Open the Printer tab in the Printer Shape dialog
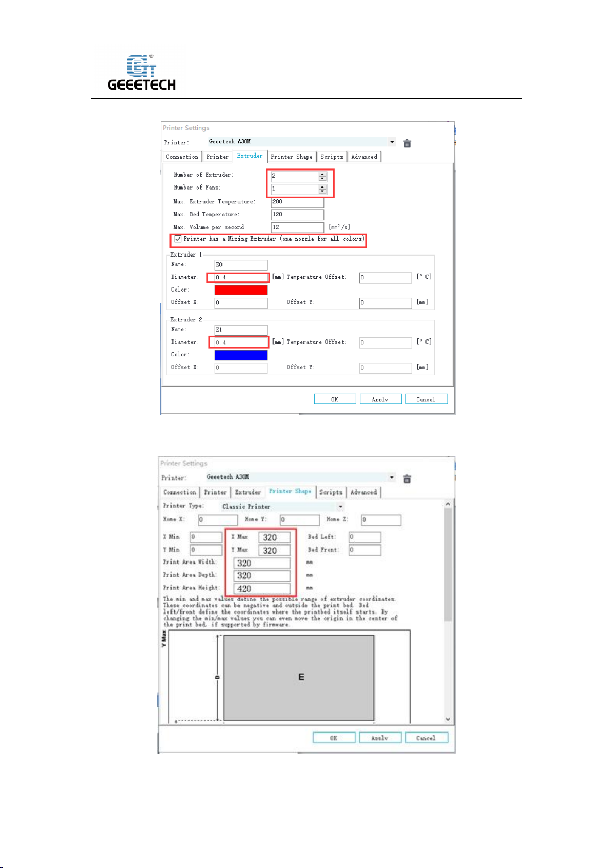The width and height of the screenshot is (614, 868). point(215,492)
